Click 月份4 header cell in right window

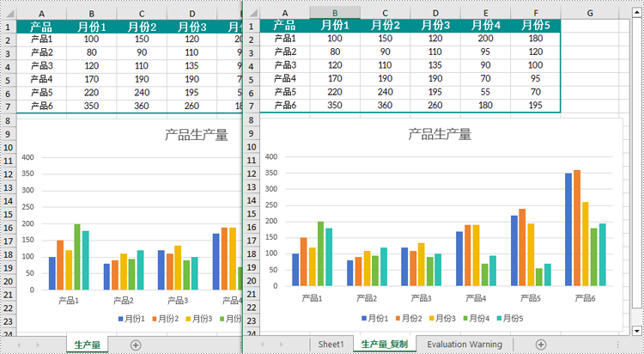(485, 26)
